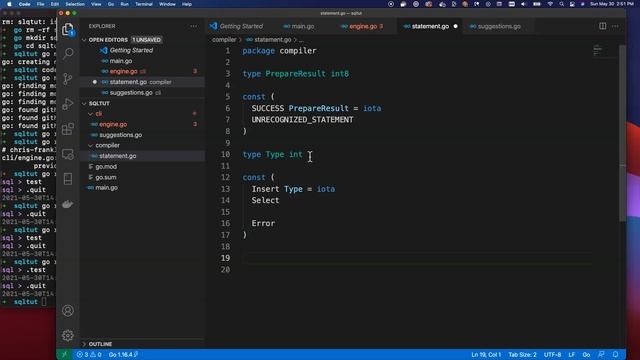Open the Docker view in activity bar
The width and height of the screenshot is (640, 360).
(x=68, y=204)
